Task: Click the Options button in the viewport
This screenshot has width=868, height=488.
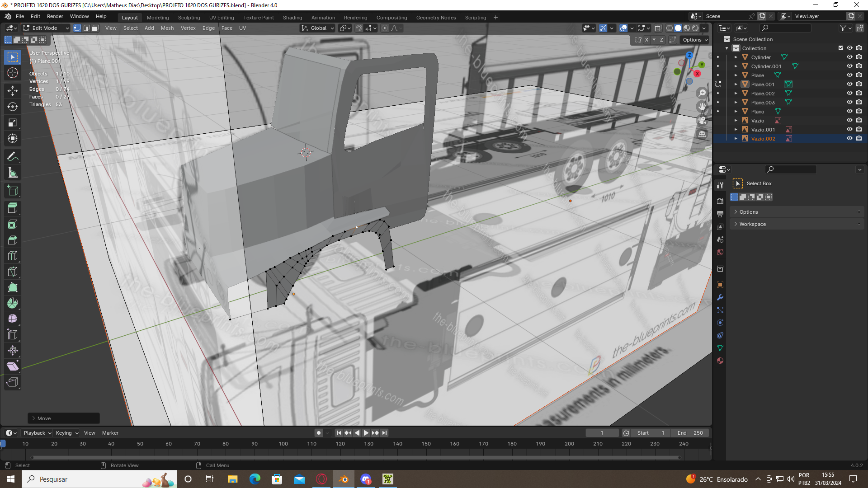Action: click(695, 40)
